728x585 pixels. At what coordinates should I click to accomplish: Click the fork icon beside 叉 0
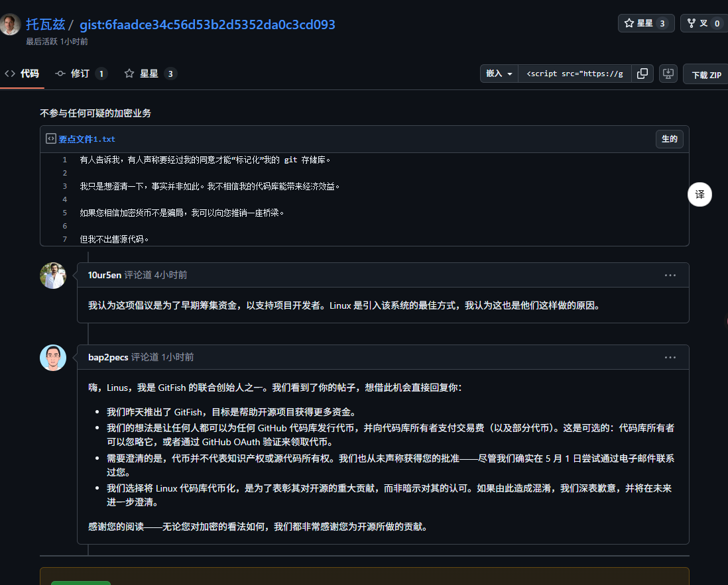pyautogui.click(x=691, y=23)
